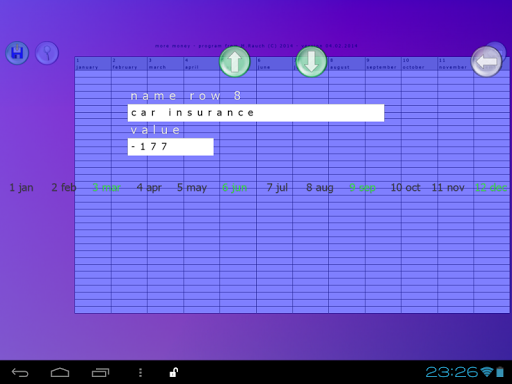Open Android home from navigation bar

pyautogui.click(x=60, y=372)
